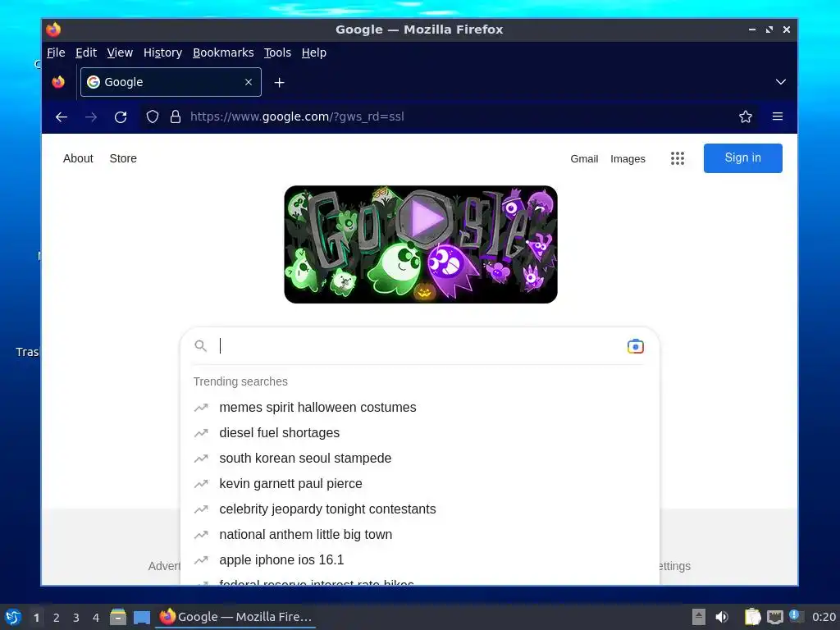
Task: Switch to workspace 4 in taskbar
Action: 96,618
